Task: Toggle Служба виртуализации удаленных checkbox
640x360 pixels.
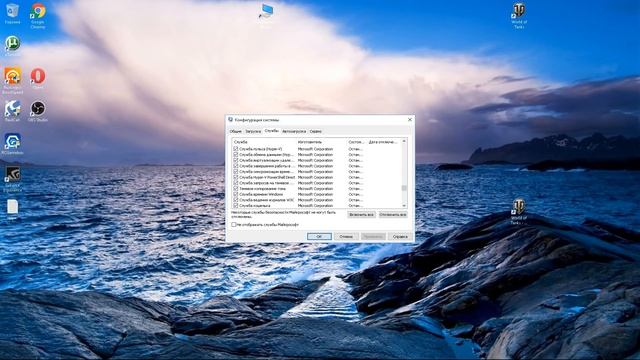Action: (236, 160)
